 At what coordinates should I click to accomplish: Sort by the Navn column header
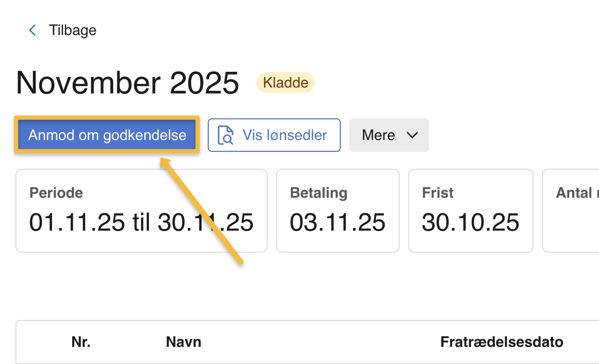[x=184, y=342]
